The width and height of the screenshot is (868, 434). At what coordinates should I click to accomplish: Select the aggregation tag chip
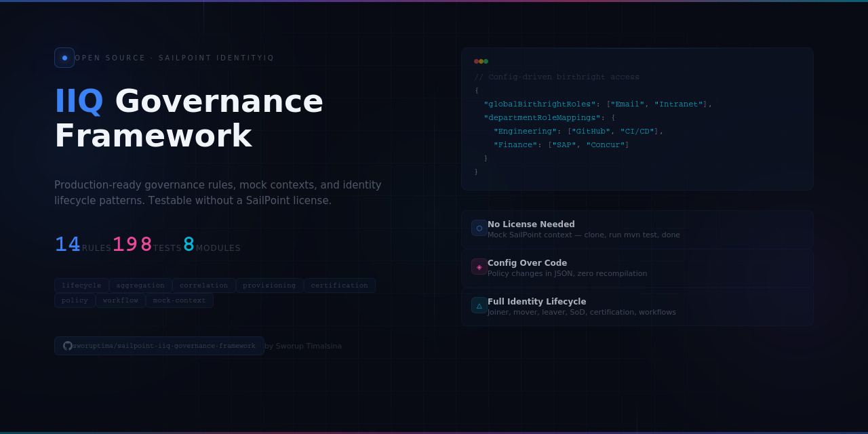(140, 285)
